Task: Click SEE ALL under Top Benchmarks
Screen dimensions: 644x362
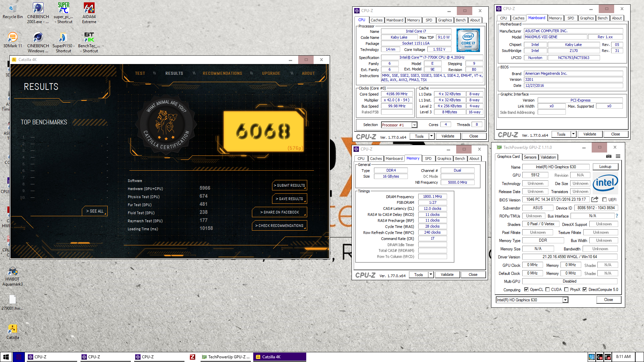Action: point(95,211)
